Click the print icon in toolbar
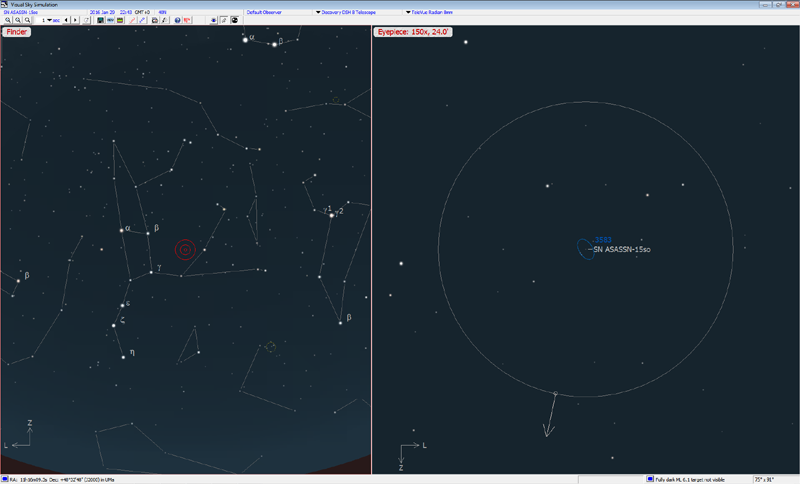The image size is (800, 484). pyautogui.click(x=155, y=20)
